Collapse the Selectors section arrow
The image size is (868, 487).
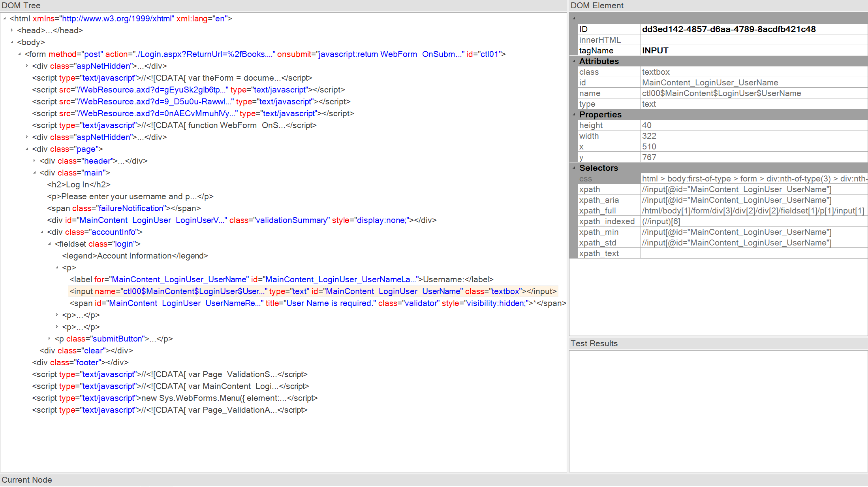[x=574, y=168]
